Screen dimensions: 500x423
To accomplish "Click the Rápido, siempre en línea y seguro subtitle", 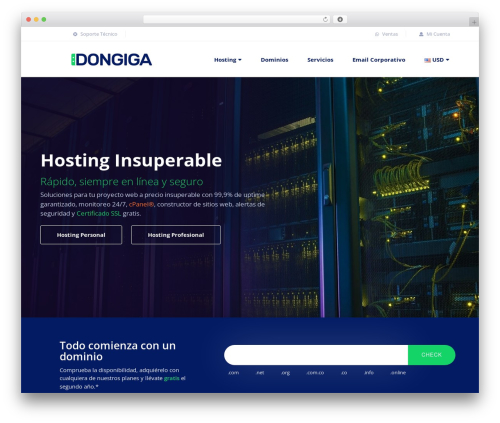I will tap(122, 182).
